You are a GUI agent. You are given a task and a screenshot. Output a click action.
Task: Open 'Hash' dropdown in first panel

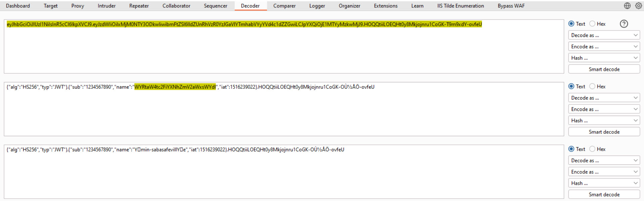[604, 58]
